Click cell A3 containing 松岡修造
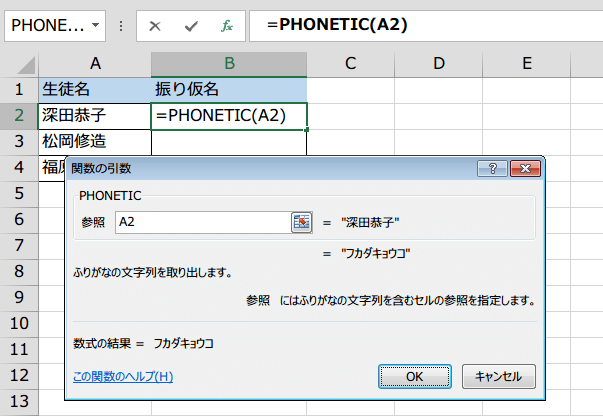Image resolution: width=603 pixels, height=416 pixels. tap(95, 141)
